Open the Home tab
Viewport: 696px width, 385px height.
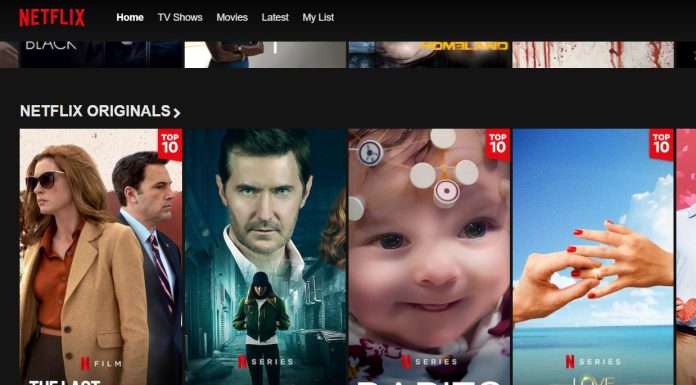point(130,17)
